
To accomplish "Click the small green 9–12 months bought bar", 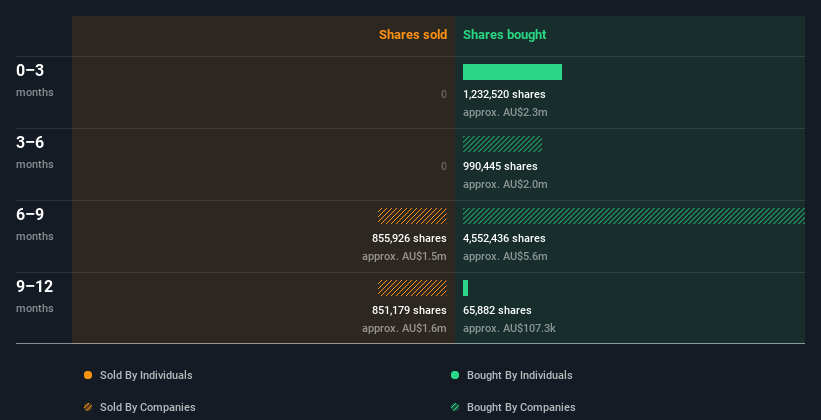I will 466,288.
